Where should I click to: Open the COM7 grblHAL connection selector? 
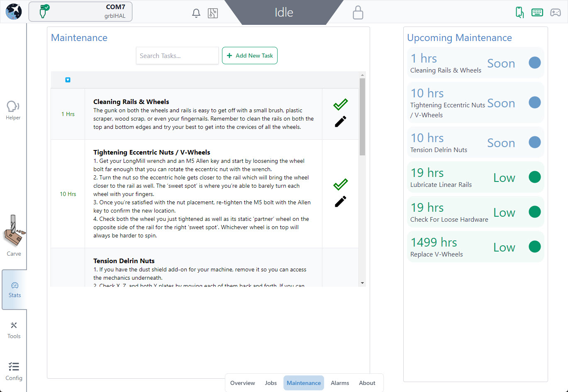pos(80,12)
